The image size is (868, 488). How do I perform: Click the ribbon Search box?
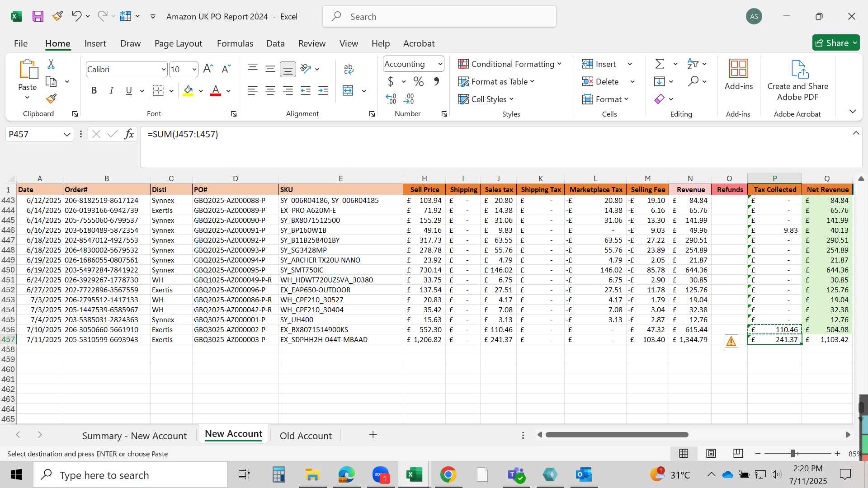439,17
